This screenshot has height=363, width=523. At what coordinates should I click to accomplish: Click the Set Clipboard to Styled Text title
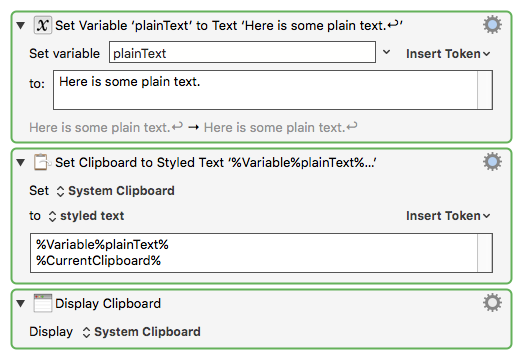pyautogui.click(x=215, y=163)
